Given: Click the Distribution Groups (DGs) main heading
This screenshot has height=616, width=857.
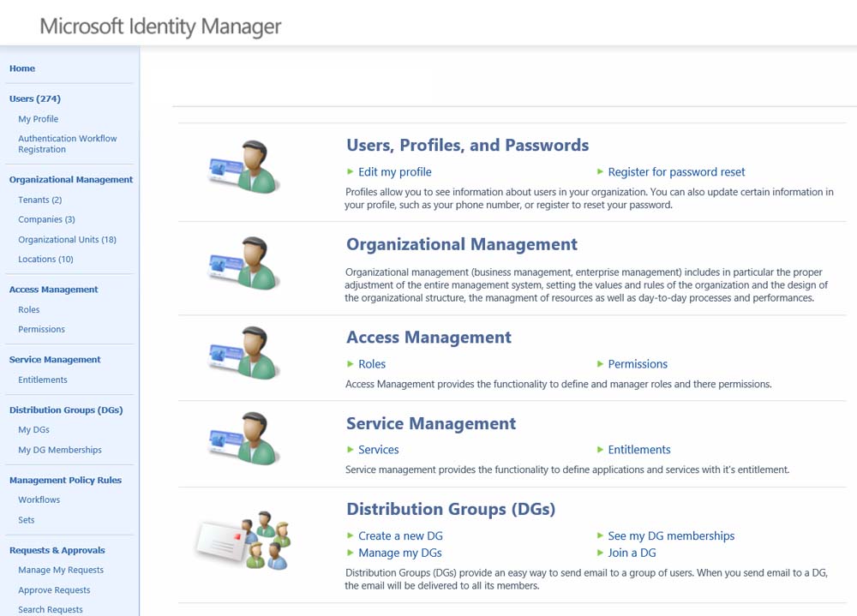Looking at the screenshot, I should pos(451,510).
